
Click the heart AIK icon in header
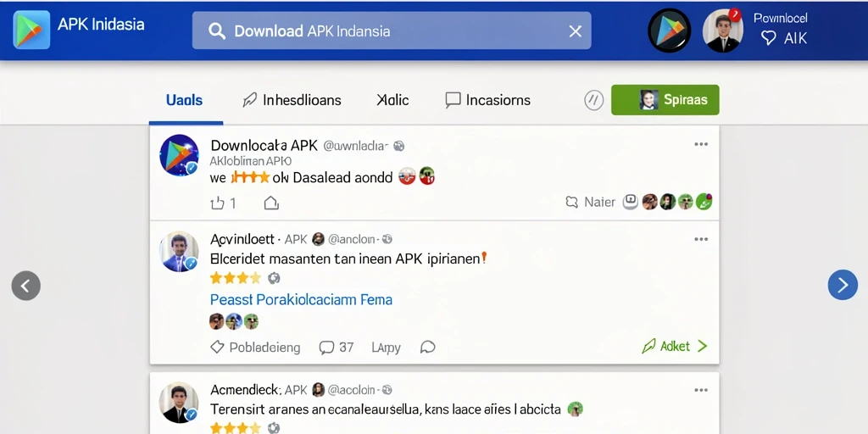click(768, 37)
